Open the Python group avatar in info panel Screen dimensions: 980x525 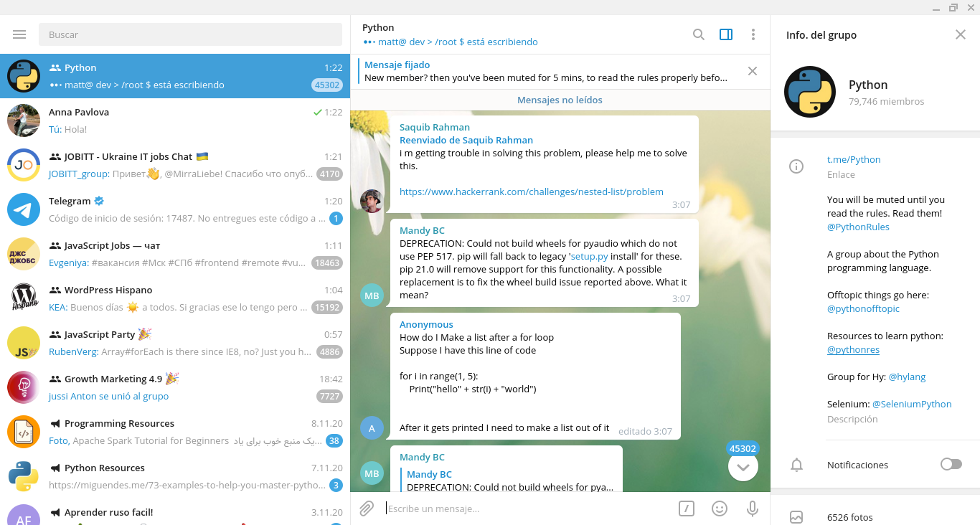pyautogui.click(x=810, y=92)
